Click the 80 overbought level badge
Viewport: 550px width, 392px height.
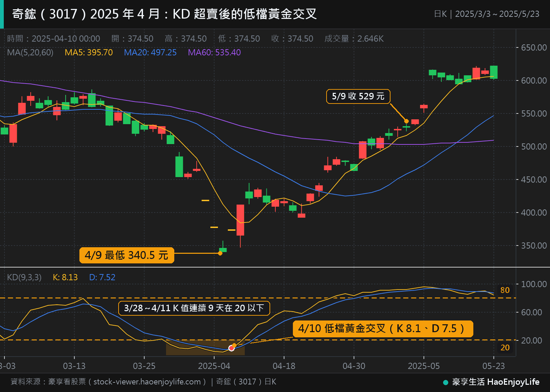[505, 290]
